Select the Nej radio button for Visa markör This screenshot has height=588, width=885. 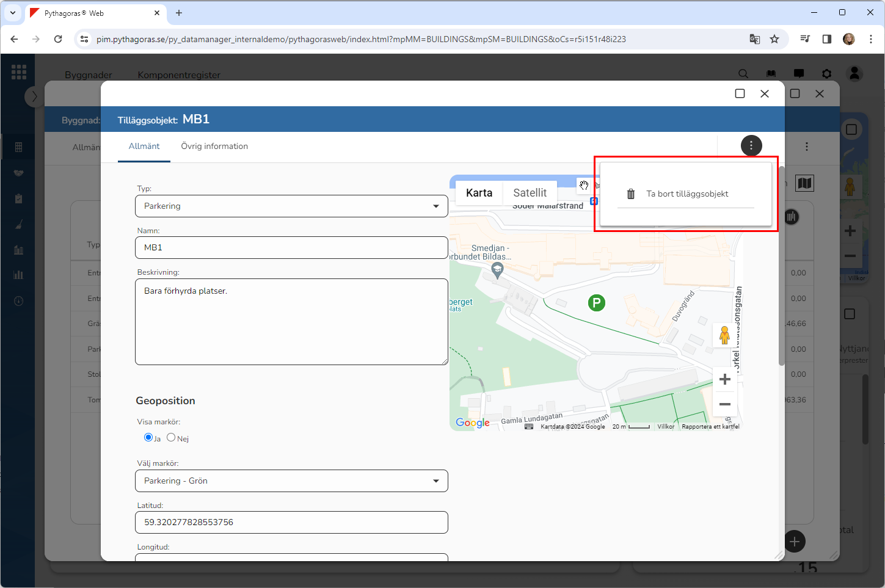point(171,437)
